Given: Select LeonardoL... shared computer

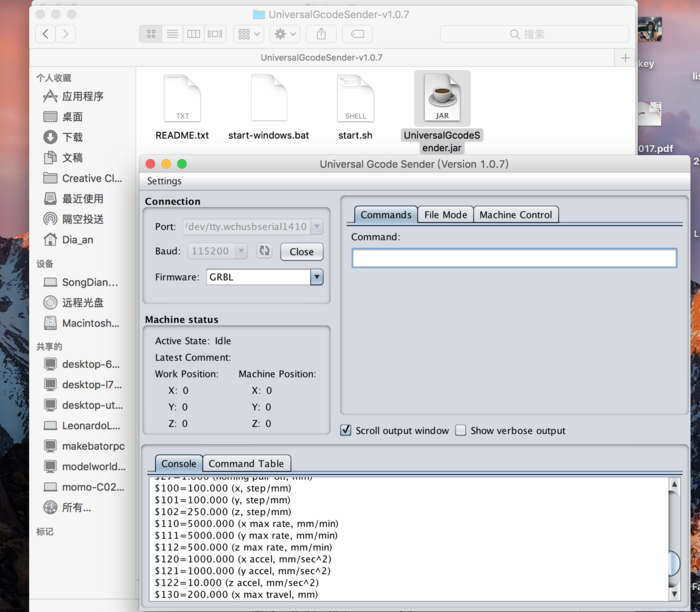Looking at the screenshot, I should click(x=83, y=426).
